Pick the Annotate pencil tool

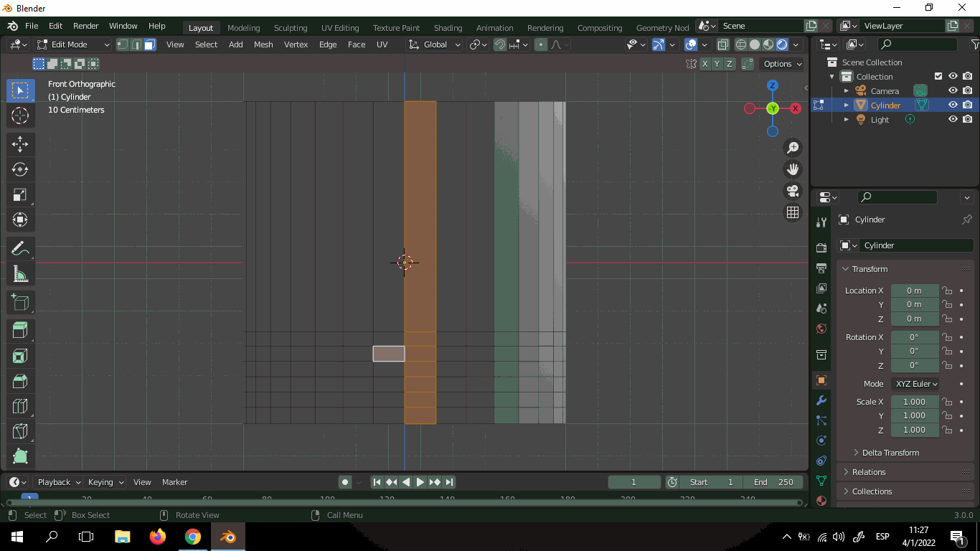coord(20,249)
